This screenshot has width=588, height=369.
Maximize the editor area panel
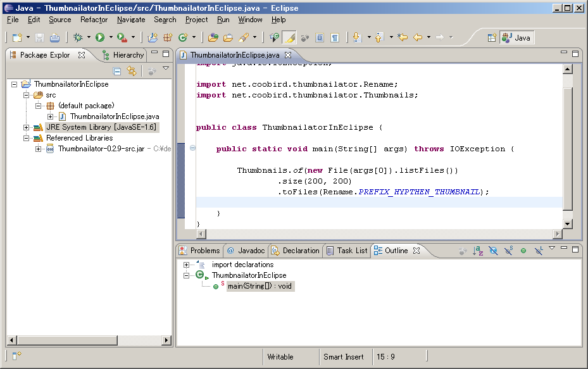575,54
